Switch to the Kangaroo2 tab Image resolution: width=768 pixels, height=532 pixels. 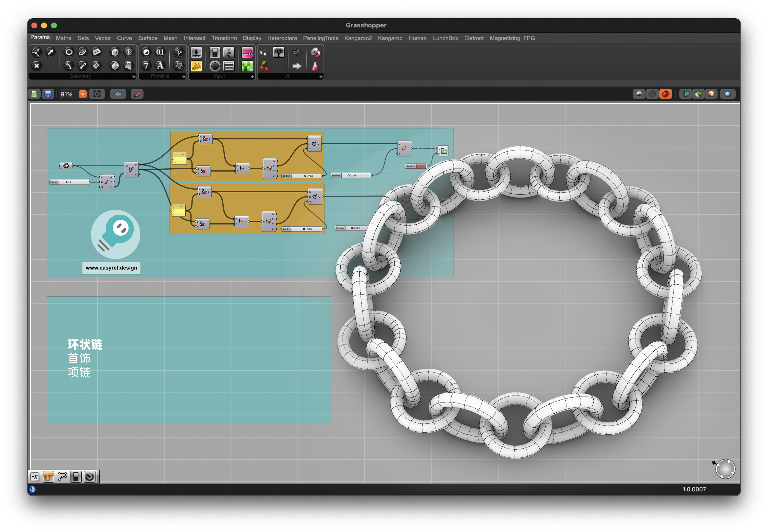[358, 38]
